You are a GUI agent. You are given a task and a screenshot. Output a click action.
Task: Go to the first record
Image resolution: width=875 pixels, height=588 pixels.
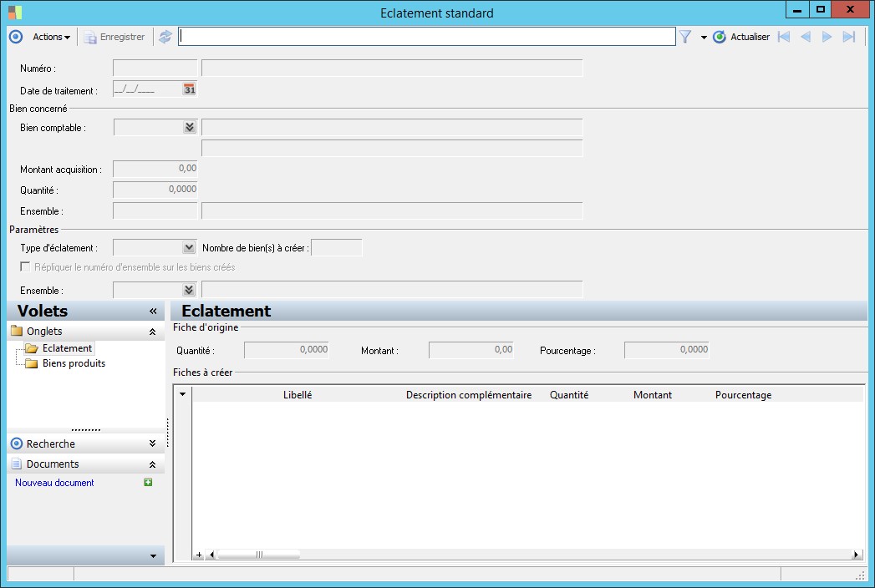[783, 37]
